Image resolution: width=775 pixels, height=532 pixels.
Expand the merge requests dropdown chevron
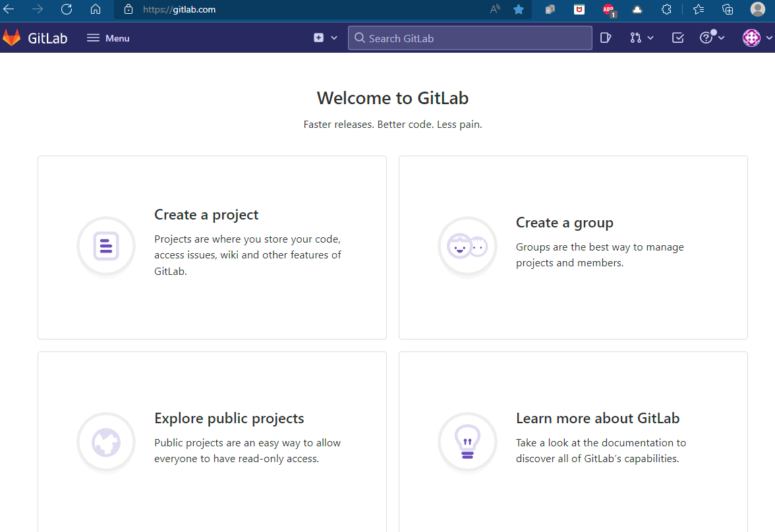[650, 38]
